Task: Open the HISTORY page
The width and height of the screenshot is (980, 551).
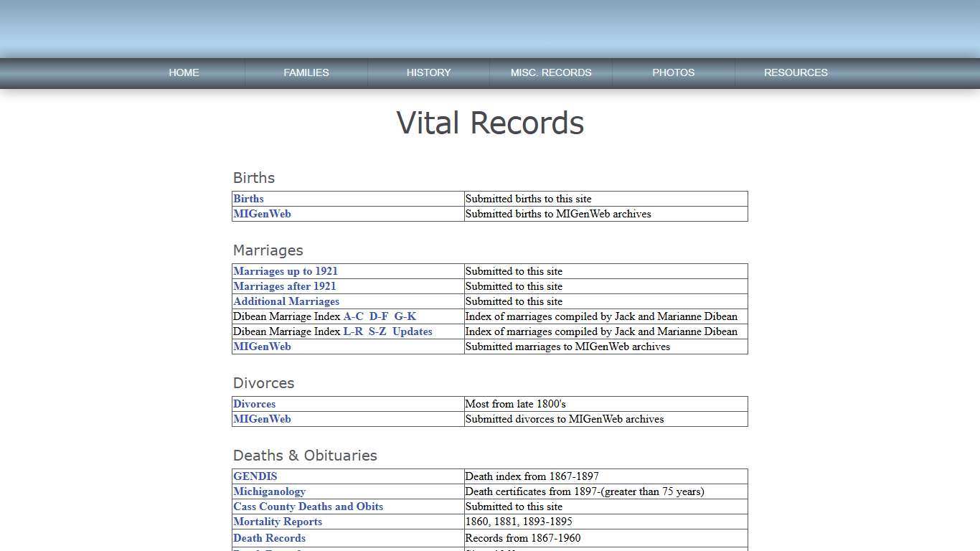Action: click(x=428, y=72)
